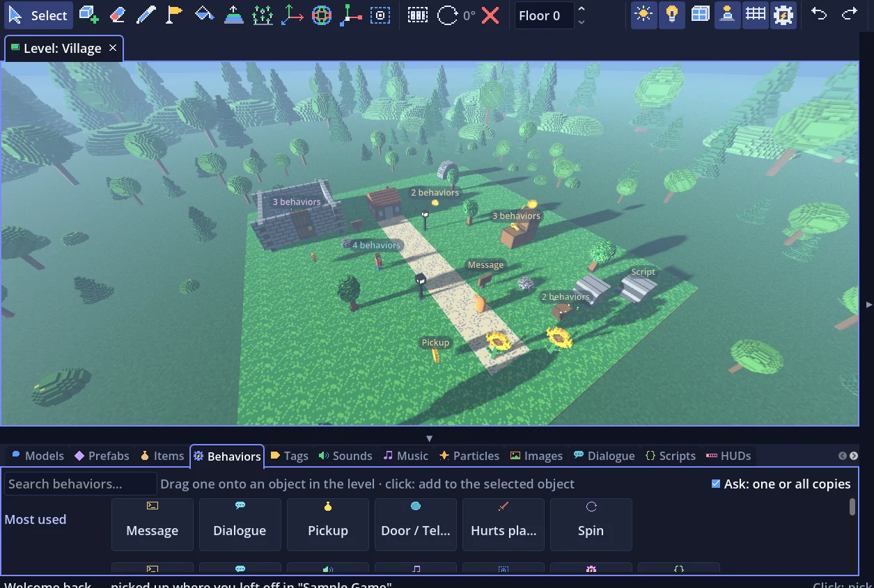The height and width of the screenshot is (588, 874).
Task: Select the paint bucket fill tool
Action: click(204, 15)
